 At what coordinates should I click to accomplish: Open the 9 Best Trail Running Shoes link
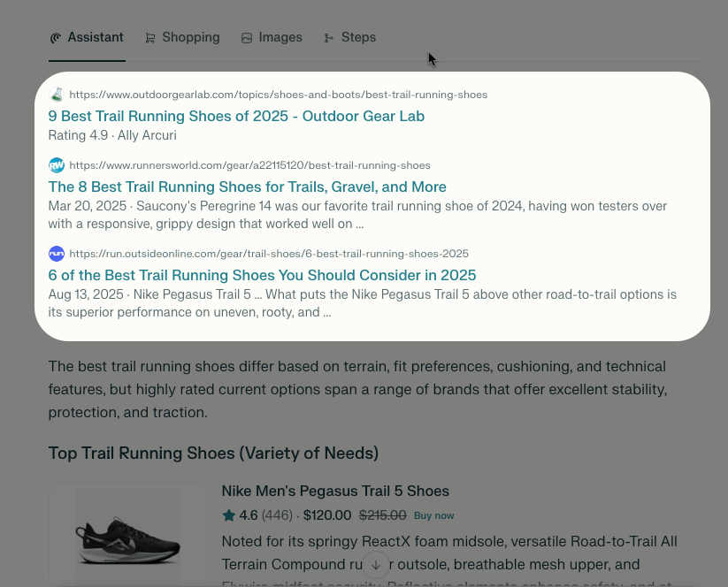(x=236, y=116)
